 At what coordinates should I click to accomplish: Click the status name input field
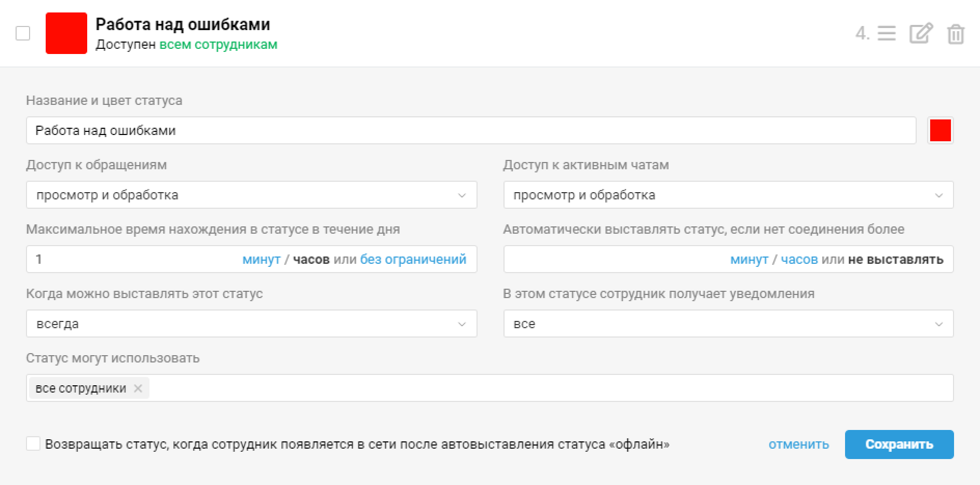point(471,130)
